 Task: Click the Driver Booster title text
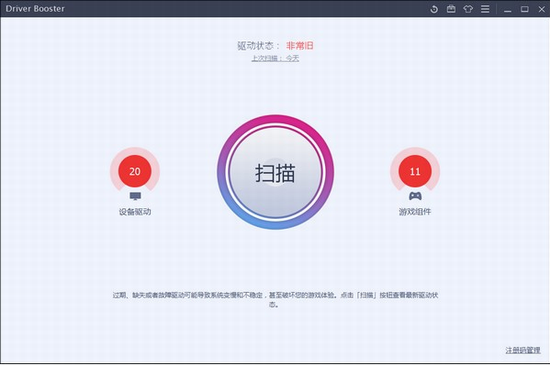35,9
